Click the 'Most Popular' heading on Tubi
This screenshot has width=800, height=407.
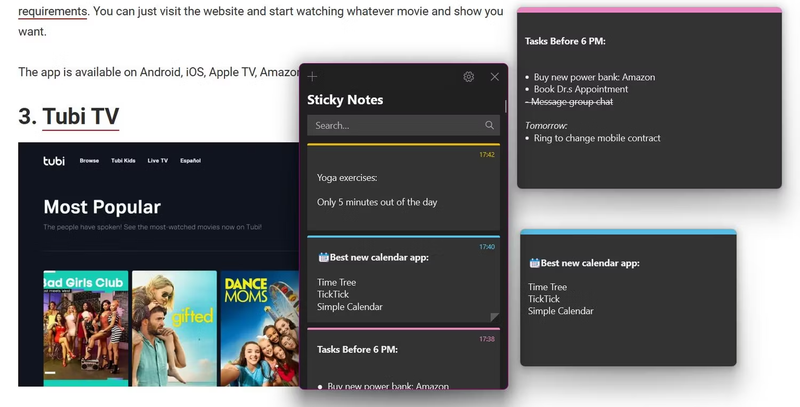coord(102,207)
